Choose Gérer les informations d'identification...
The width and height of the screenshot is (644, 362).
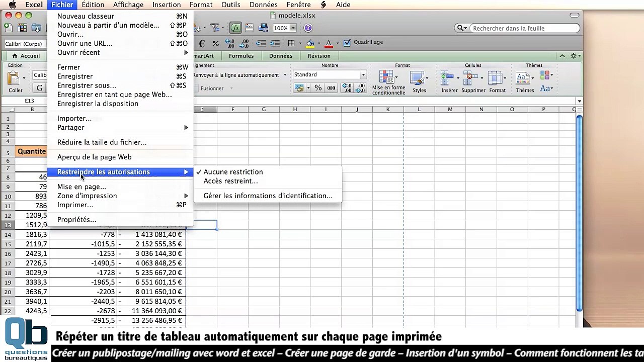click(x=268, y=196)
